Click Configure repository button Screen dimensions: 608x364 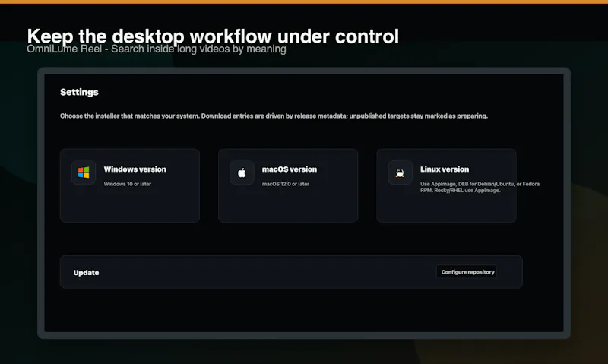click(467, 272)
